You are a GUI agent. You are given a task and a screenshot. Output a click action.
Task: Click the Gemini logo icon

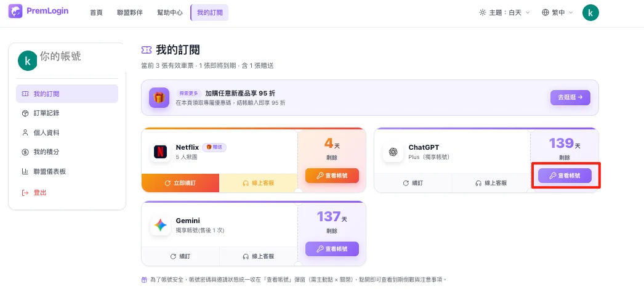click(161, 226)
